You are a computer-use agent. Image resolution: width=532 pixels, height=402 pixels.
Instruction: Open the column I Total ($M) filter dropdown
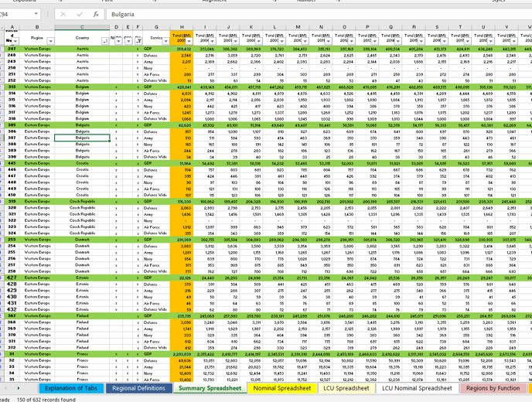(213, 42)
